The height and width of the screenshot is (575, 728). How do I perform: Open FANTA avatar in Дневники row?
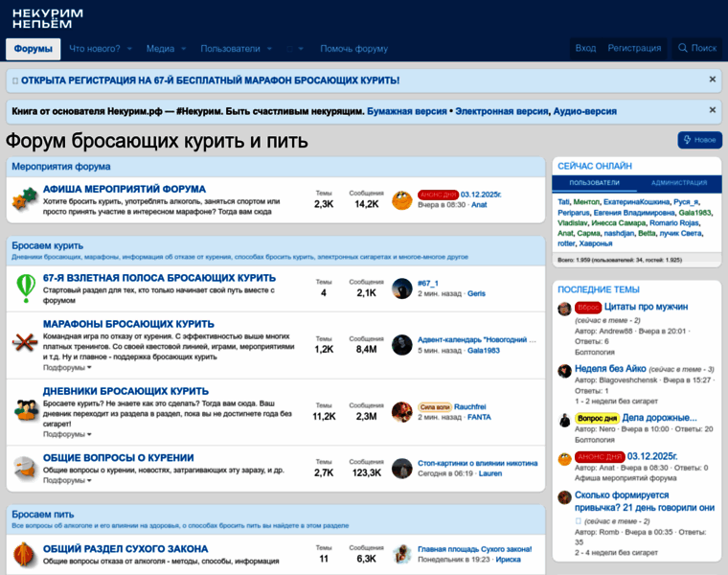(402, 412)
